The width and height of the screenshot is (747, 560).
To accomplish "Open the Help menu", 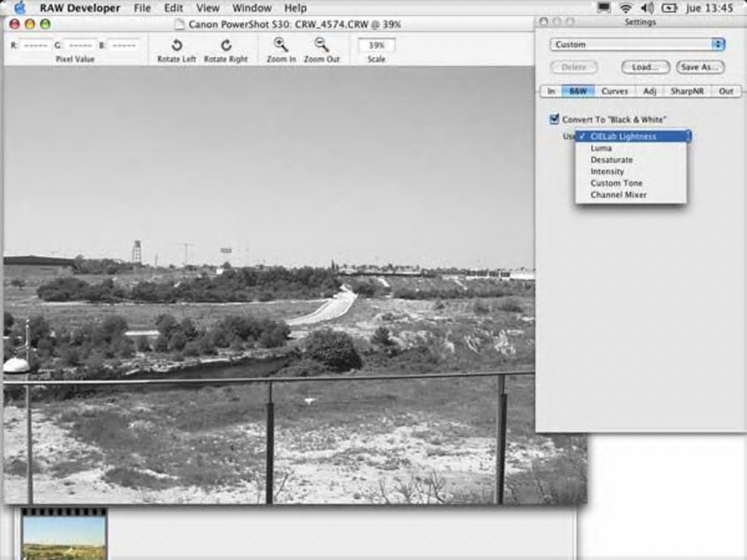I will [295, 8].
